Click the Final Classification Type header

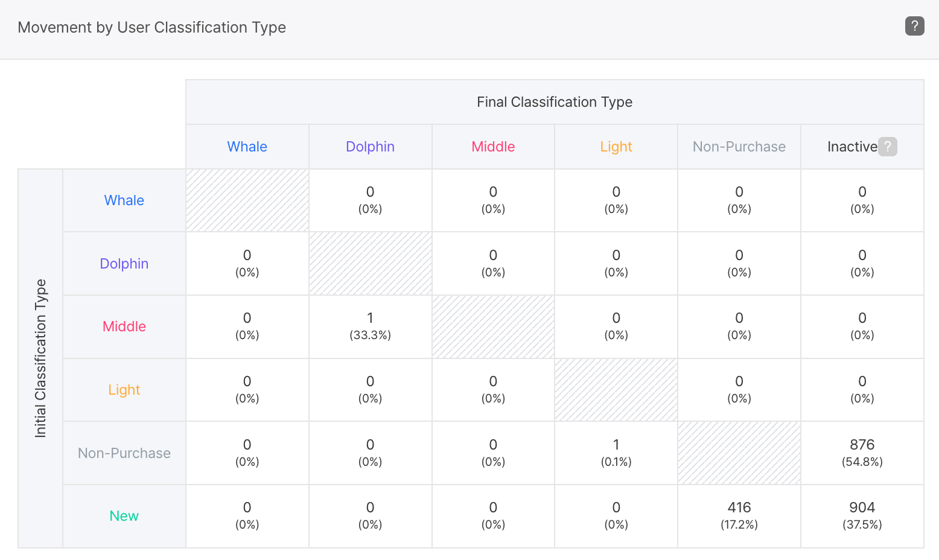554,102
